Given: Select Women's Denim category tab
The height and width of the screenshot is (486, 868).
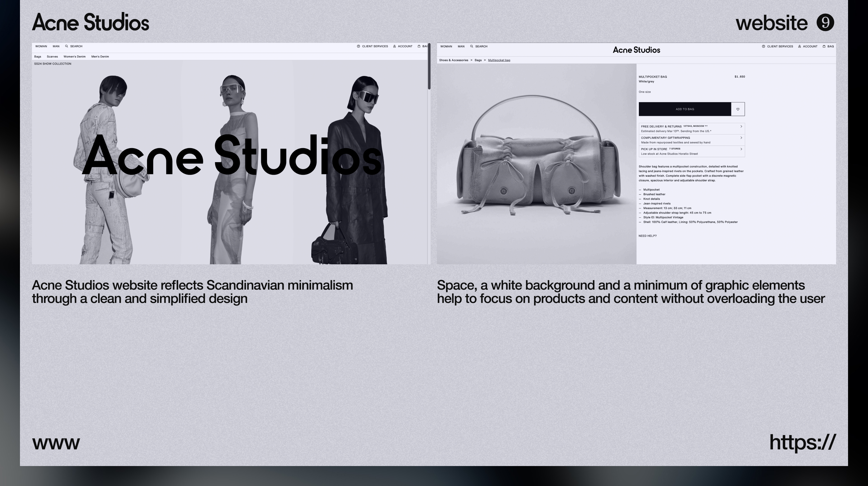Looking at the screenshot, I should (x=74, y=57).
